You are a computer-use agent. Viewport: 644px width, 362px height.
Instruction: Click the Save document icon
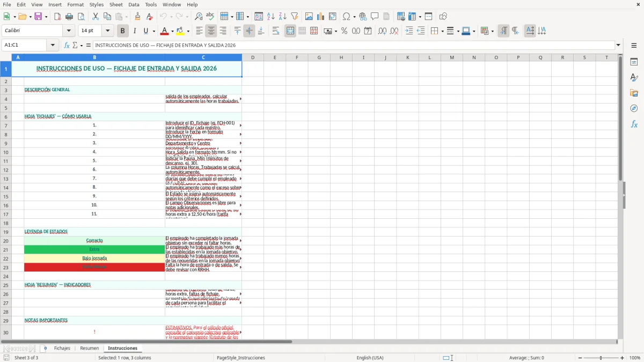click(38, 17)
